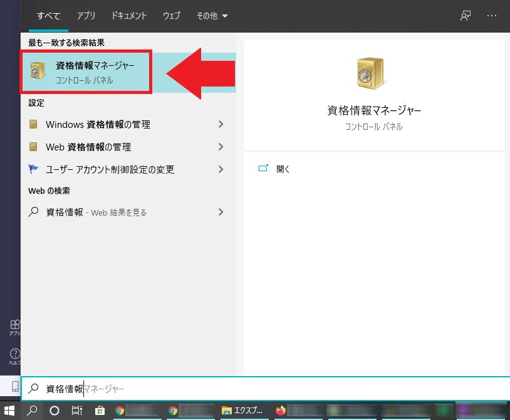Open first Chrome window on taskbar
Screen dimensions: 510x420
[137, 411]
